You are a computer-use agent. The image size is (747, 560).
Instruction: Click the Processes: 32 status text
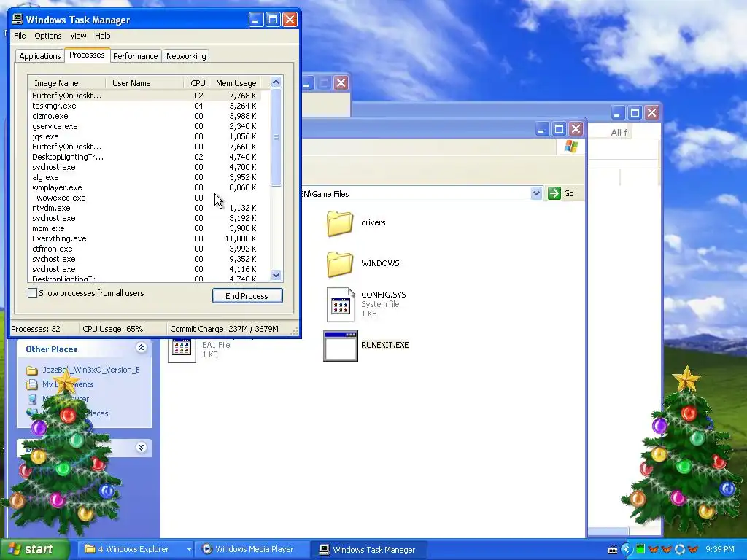(x=36, y=329)
